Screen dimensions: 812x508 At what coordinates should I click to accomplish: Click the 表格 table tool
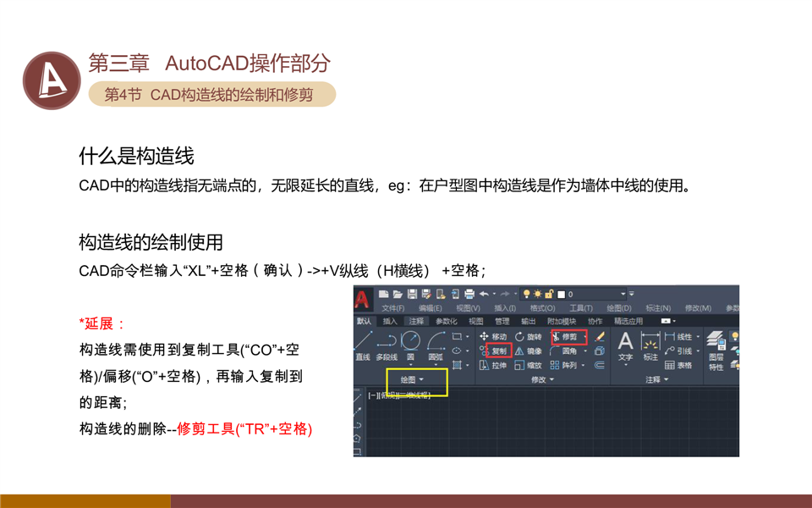click(x=678, y=366)
